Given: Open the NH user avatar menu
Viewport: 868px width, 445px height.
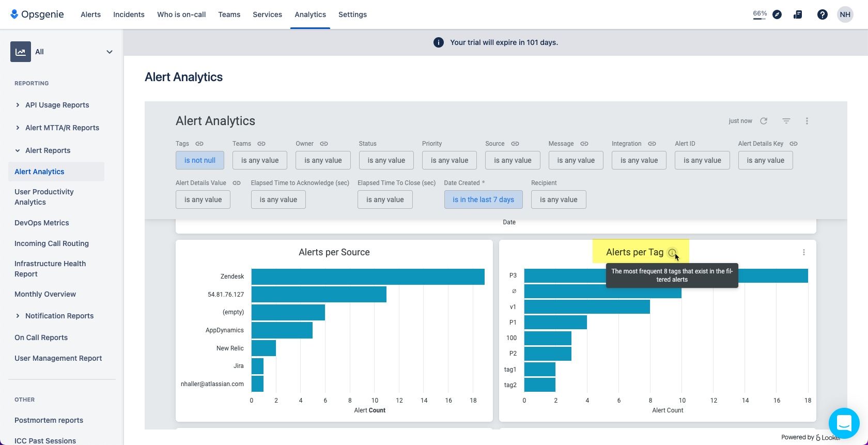Looking at the screenshot, I should tap(845, 14).
